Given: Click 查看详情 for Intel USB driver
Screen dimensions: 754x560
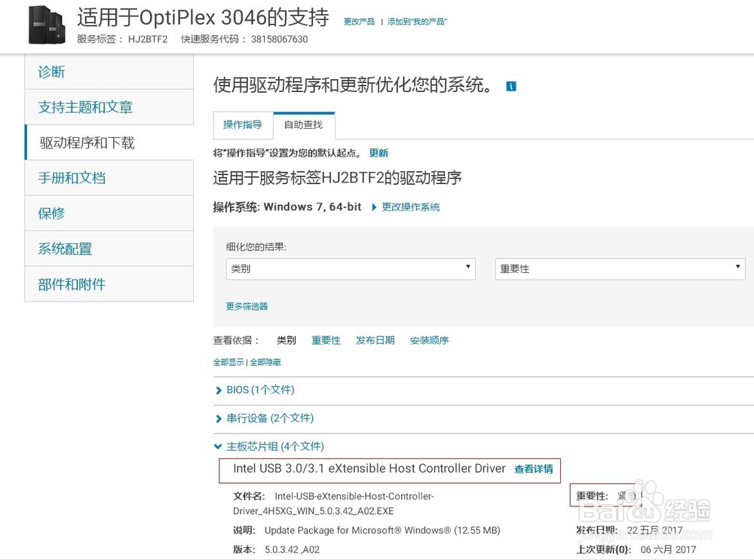Looking at the screenshot, I should pos(534,469).
